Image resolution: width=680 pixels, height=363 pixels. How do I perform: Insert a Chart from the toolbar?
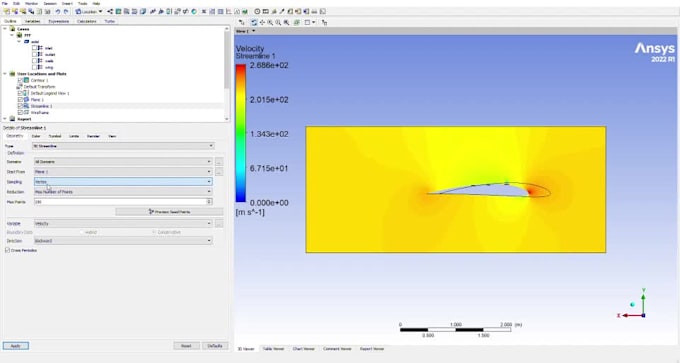[229, 11]
